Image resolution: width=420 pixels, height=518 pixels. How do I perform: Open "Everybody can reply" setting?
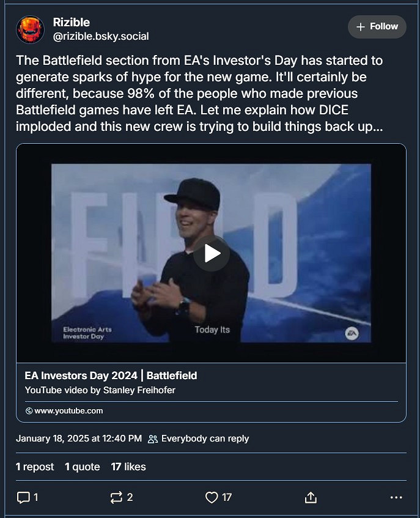click(205, 438)
